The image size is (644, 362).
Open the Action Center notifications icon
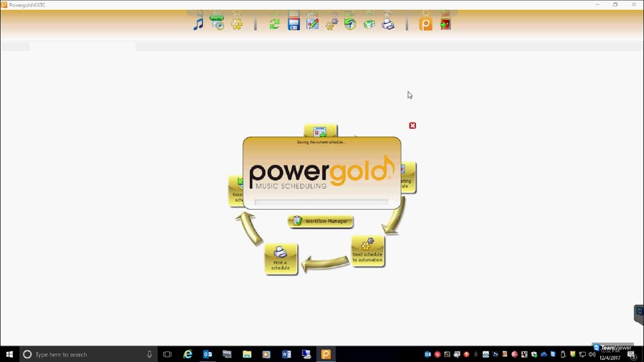pos(631,354)
